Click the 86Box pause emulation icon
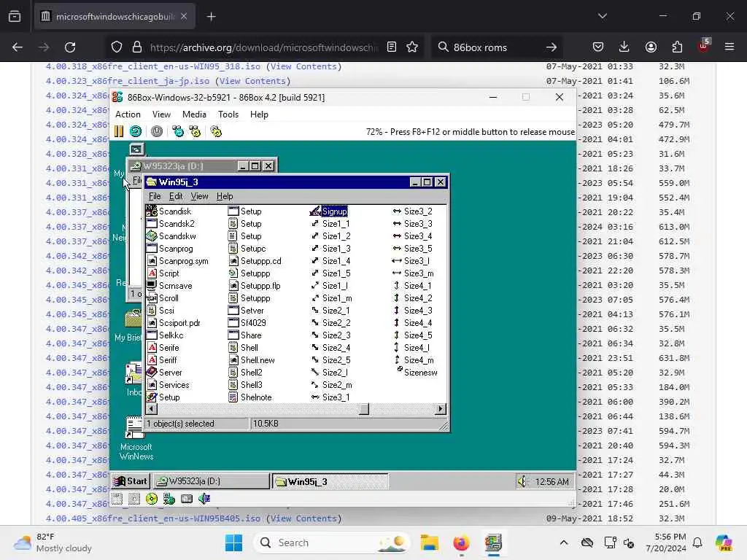 click(119, 131)
